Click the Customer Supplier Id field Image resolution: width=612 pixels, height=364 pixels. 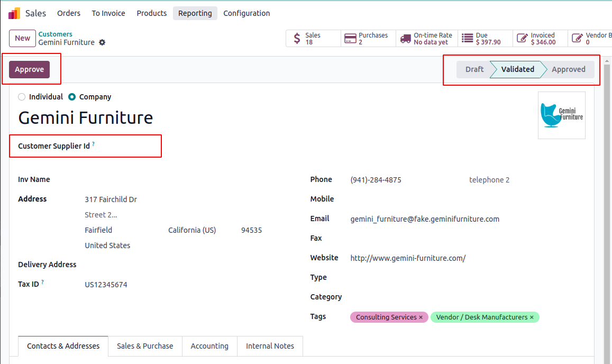[127, 146]
